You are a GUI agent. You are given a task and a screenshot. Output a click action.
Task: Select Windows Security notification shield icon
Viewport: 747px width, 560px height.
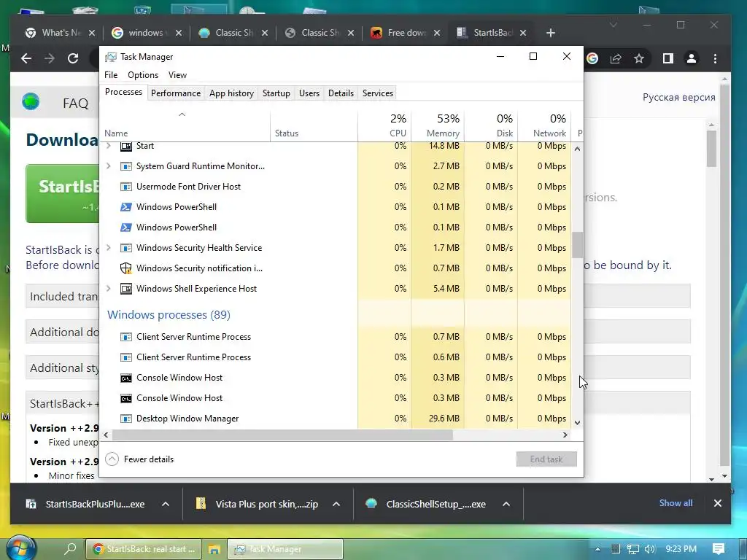[x=125, y=268]
